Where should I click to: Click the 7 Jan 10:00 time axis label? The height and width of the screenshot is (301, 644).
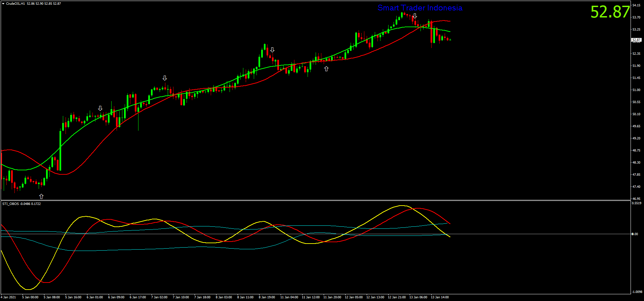pos(181,297)
